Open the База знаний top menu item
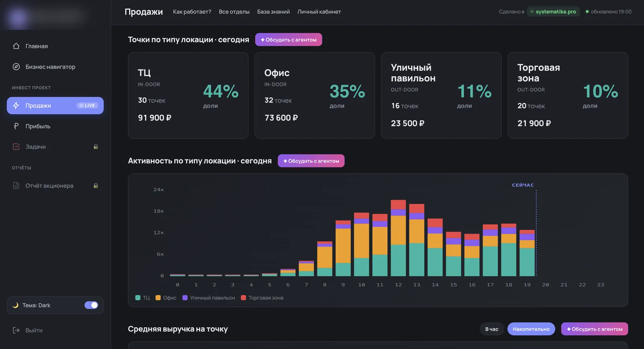Viewport: 644px width, 349px height. coord(273,12)
